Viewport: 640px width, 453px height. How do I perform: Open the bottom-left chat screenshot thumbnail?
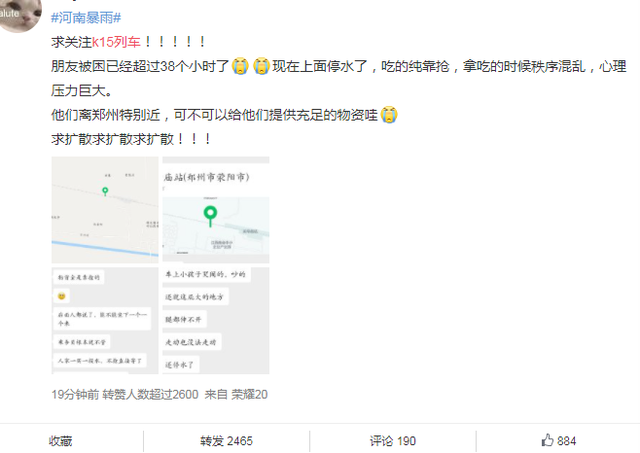click(105, 320)
